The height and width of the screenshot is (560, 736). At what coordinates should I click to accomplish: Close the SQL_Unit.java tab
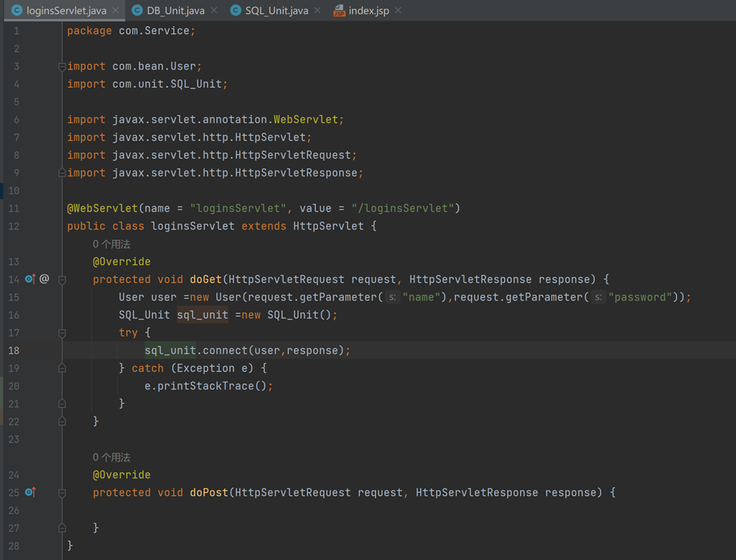317,10
